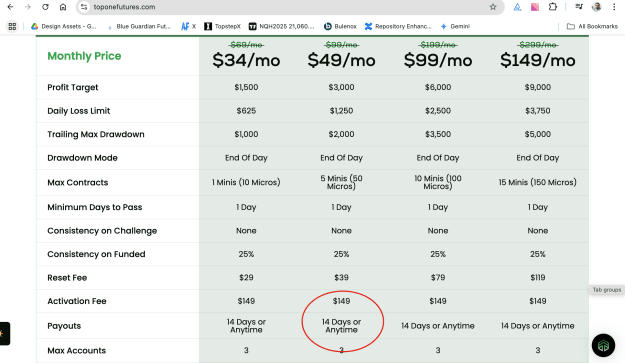Click the Tab groups side label
This screenshot has height=363, width=625.
607,290
